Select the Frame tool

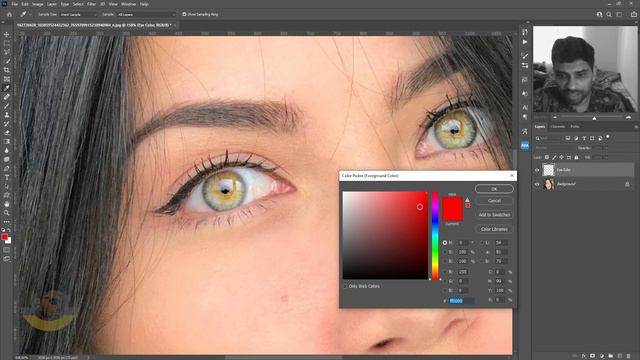tap(7, 79)
